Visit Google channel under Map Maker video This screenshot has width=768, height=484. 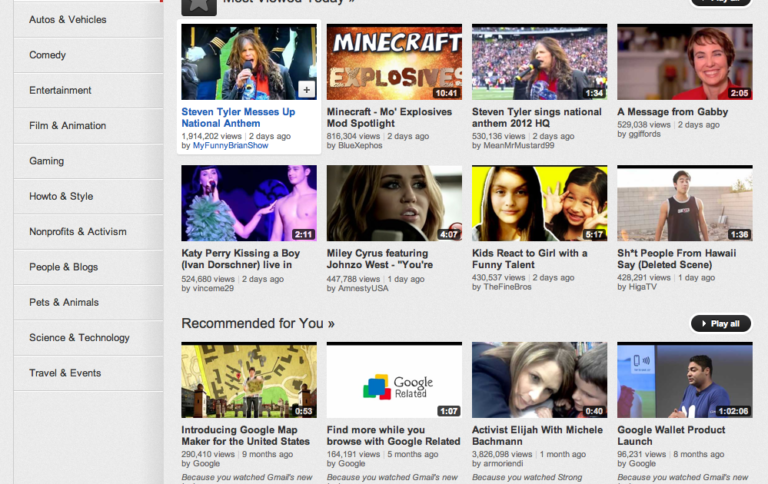pyautogui.click(x=206, y=463)
